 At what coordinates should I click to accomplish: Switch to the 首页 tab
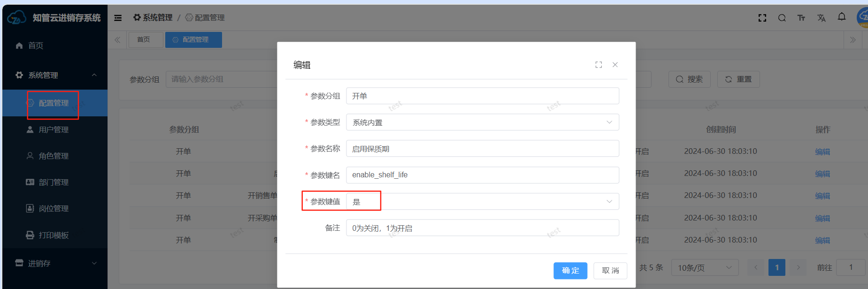[144, 40]
